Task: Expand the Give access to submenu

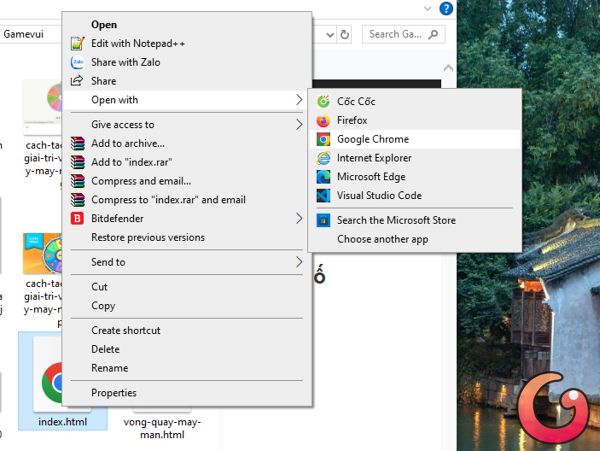Action: tap(299, 125)
